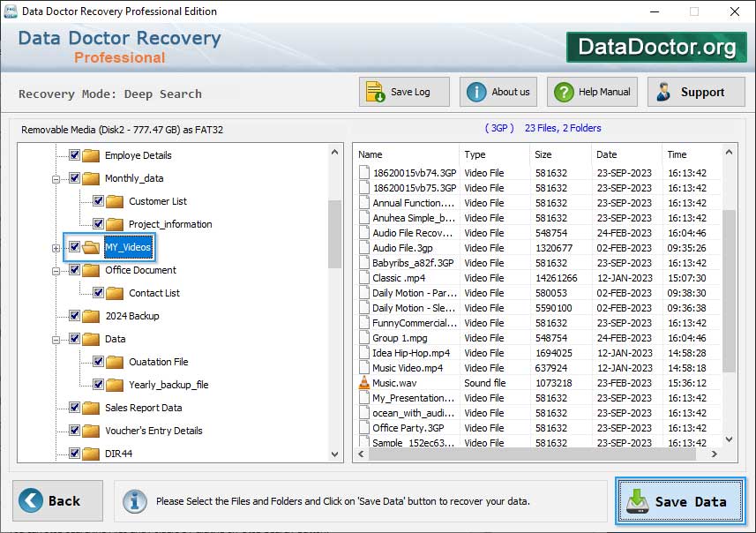Viewport: 756px width, 533px height.
Task: Click the application icon in the title bar
Action: click(10, 11)
